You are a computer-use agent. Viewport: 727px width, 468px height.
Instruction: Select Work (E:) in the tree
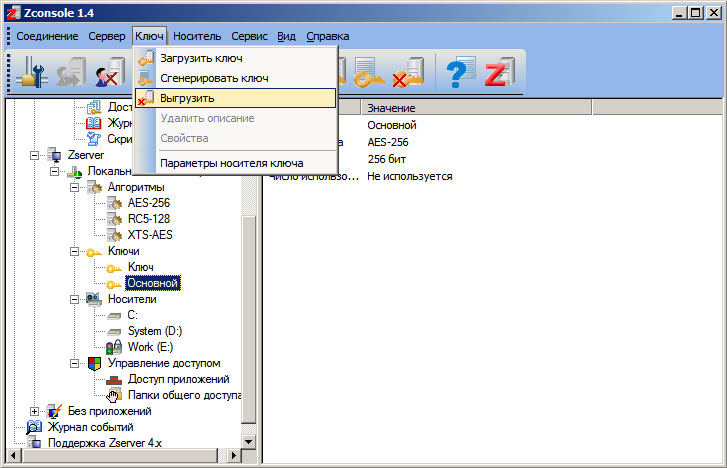150,347
